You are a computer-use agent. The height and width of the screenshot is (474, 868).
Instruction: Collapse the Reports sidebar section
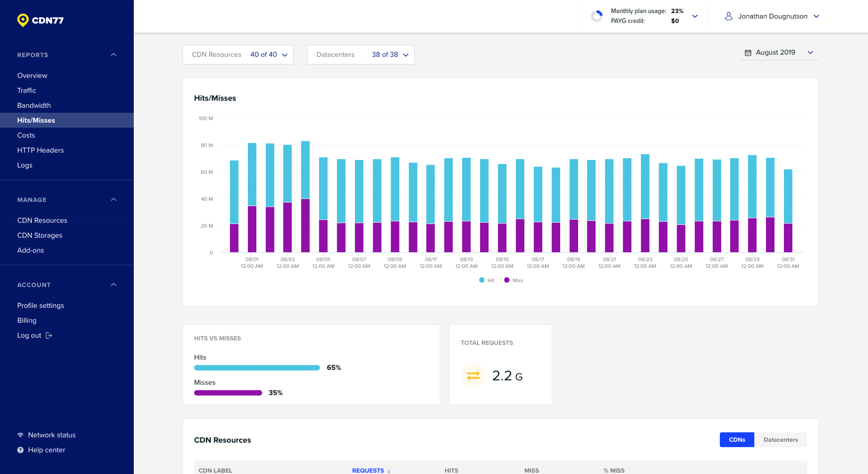pyautogui.click(x=113, y=55)
